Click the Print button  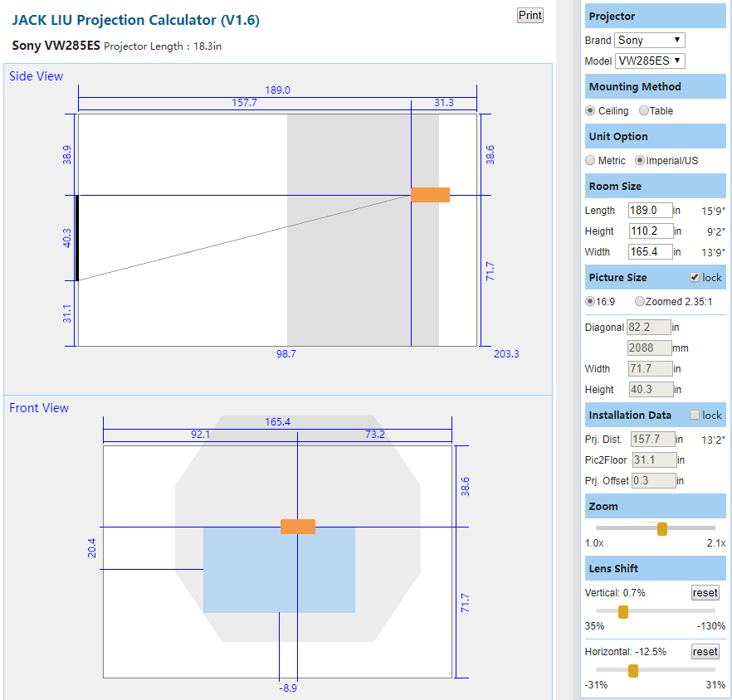(x=529, y=15)
